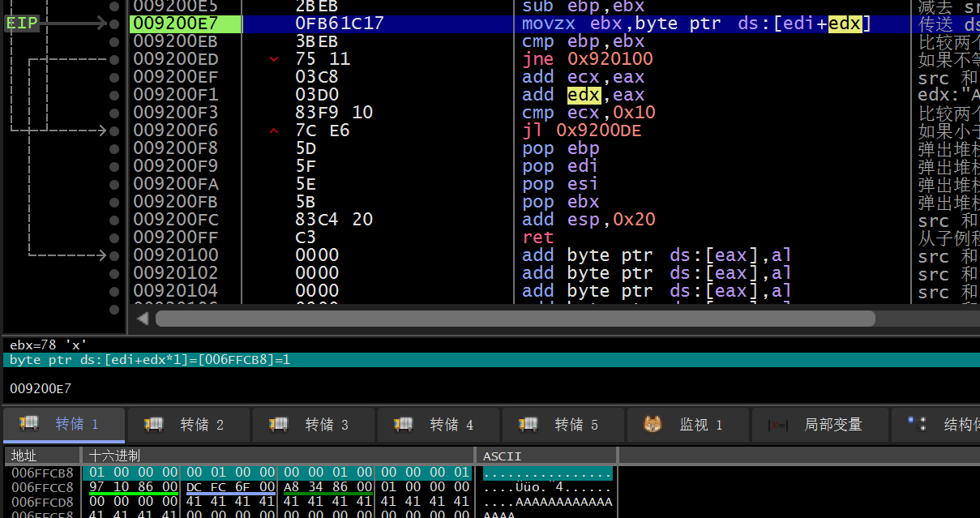Screen dimensions: 980x518
Task: Click address 00920102 in disassembly
Action: pos(176,273)
